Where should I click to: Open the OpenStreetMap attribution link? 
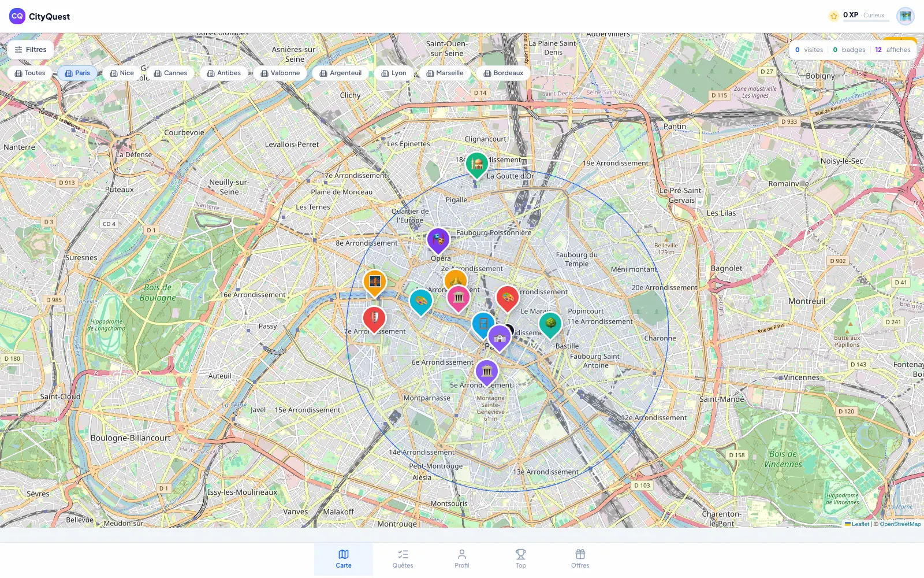[x=900, y=524]
